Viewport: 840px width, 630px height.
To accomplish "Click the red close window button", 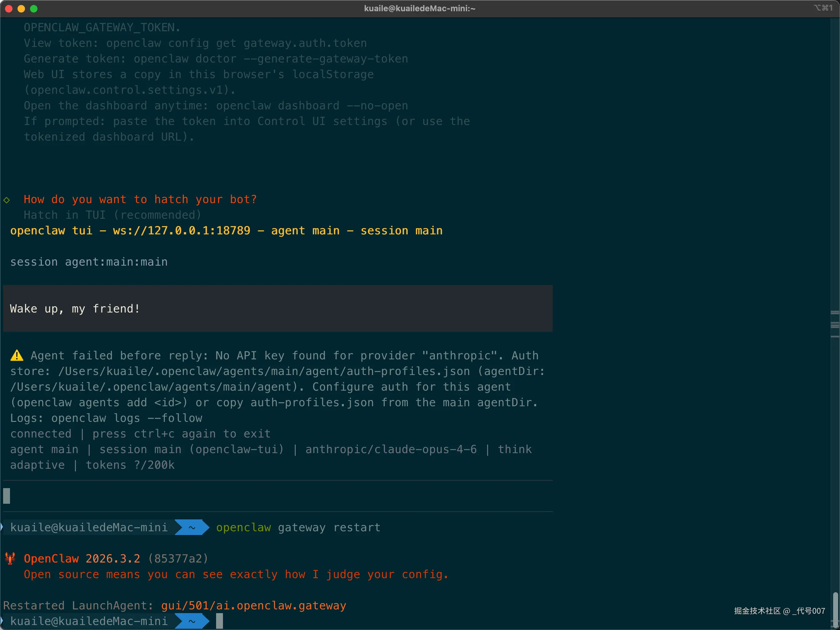I will click(9, 9).
